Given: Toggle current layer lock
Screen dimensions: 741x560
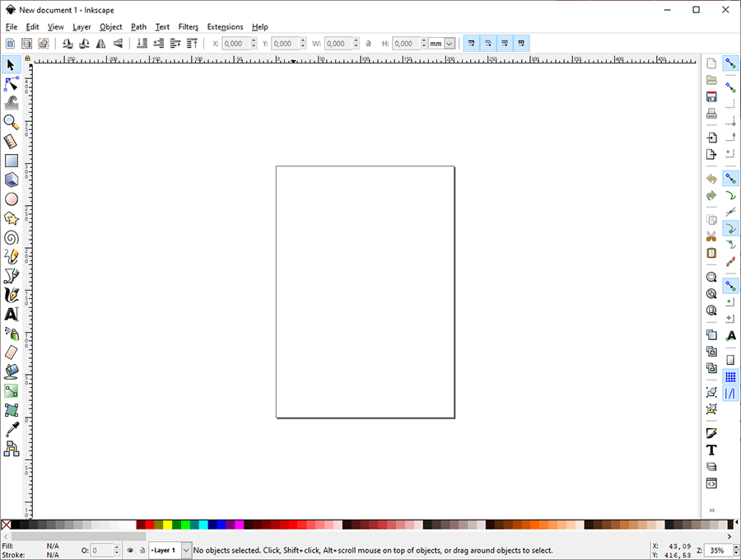Looking at the screenshot, I should [x=142, y=550].
